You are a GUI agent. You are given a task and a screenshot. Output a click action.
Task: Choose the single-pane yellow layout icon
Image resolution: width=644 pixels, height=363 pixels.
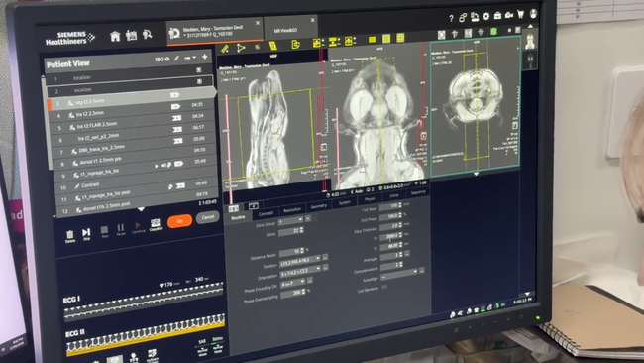373,40
